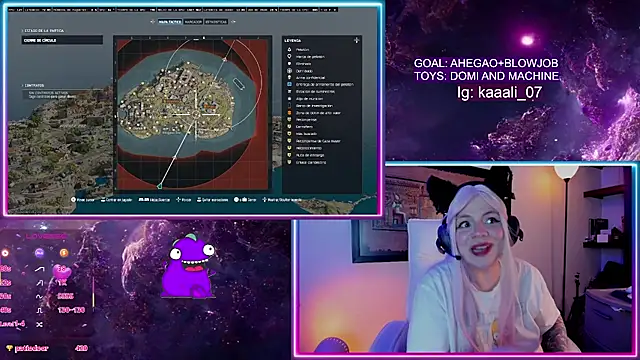The height and width of the screenshot is (360, 640).
Task: Click the previous-tab arrow left of Mapa Táctico
Action: (x=153, y=22)
